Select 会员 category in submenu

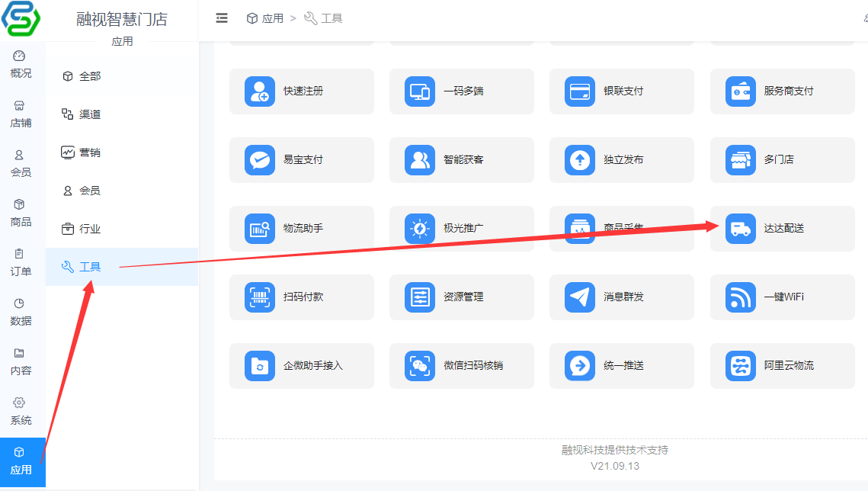122,191
